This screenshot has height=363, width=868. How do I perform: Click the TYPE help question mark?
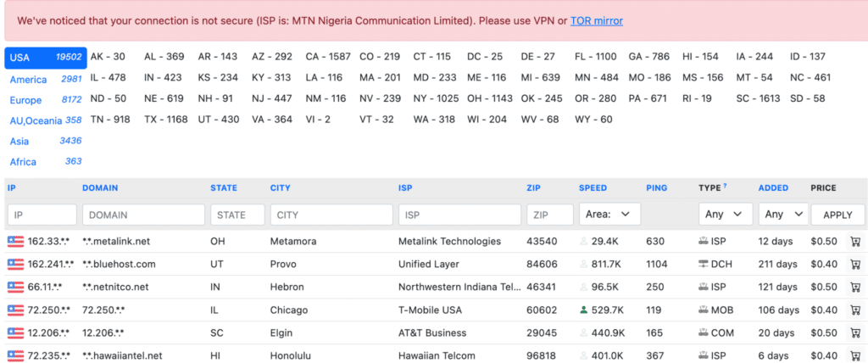pyautogui.click(x=725, y=187)
